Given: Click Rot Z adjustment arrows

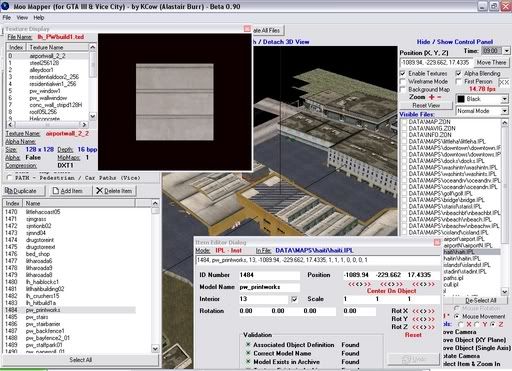Looking at the screenshot, I should (x=423, y=327).
